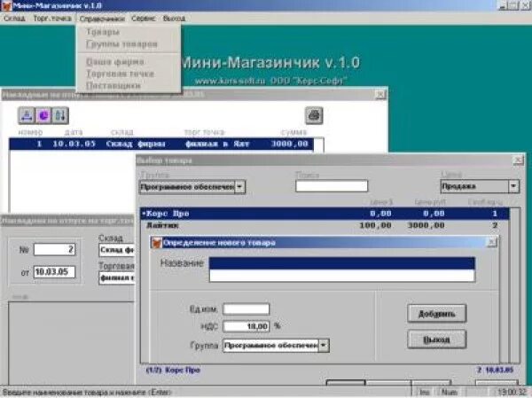532x398 pixels.
Task: Open the Склад menu
Action: [14, 19]
